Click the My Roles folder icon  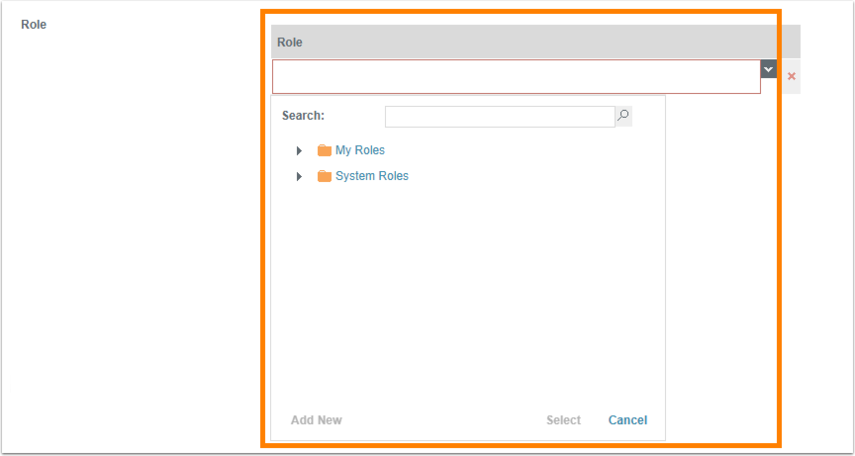324,151
